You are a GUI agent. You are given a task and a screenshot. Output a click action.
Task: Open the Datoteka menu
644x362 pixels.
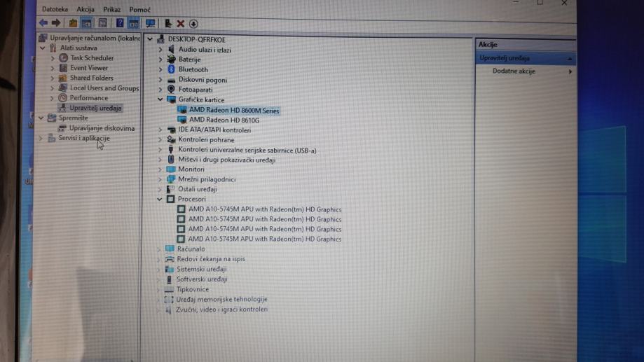coord(55,9)
